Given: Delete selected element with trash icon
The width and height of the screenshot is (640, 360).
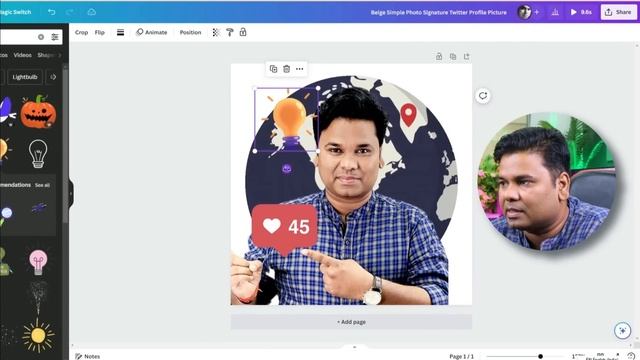Looking at the screenshot, I should tap(287, 69).
